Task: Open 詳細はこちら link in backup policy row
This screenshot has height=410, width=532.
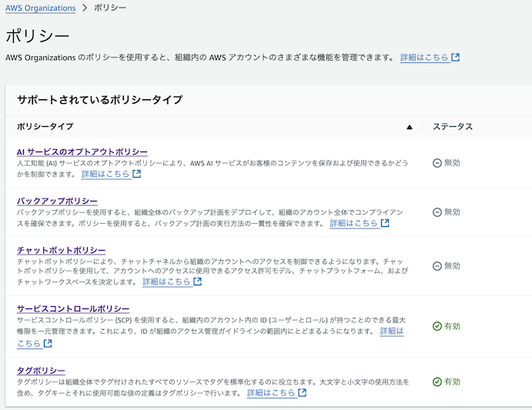Action: click(x=354, y=223)
